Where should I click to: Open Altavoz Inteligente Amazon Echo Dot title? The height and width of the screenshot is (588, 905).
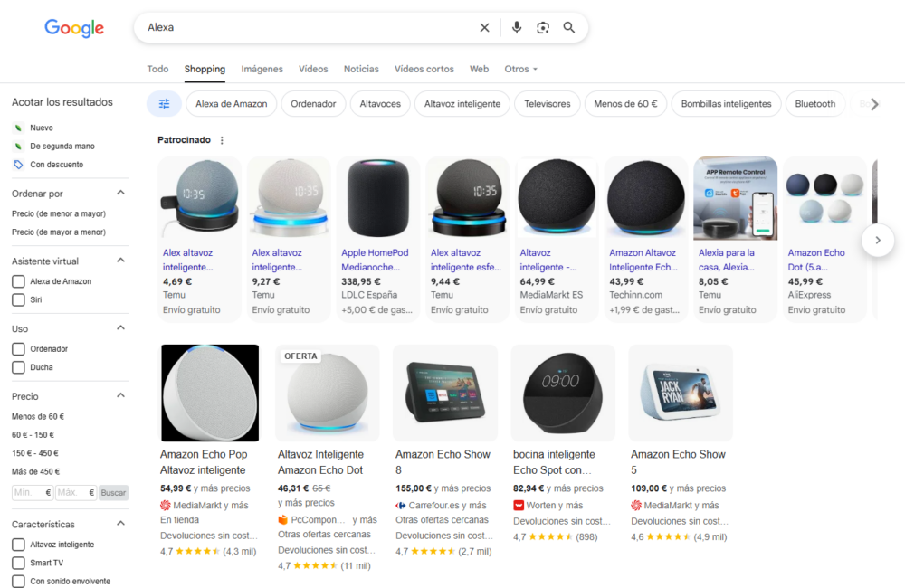tap(321, 462)
